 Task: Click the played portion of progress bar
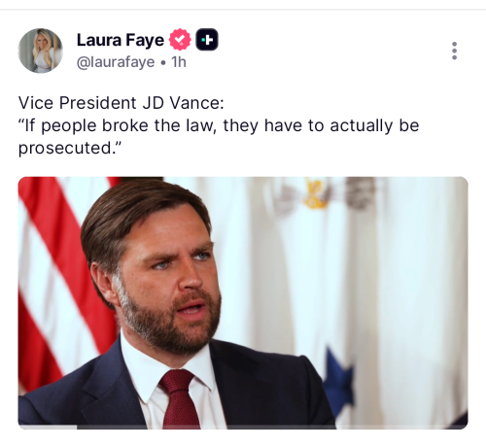click(48, 427)
